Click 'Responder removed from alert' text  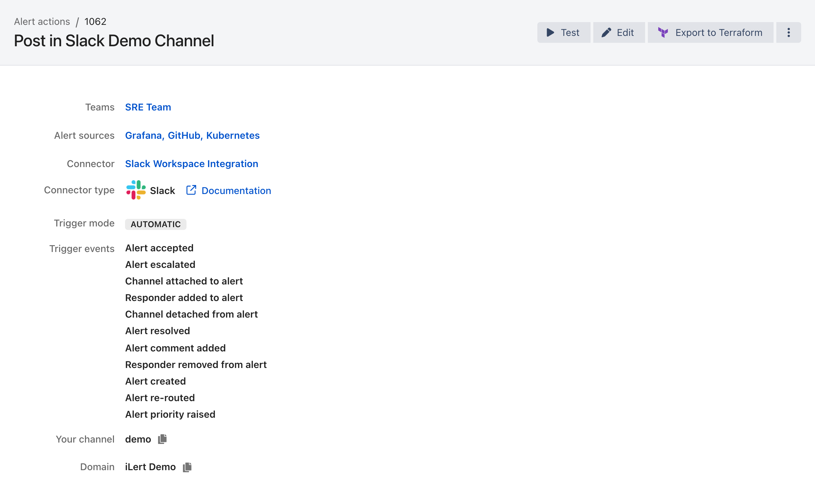point(196,365)
